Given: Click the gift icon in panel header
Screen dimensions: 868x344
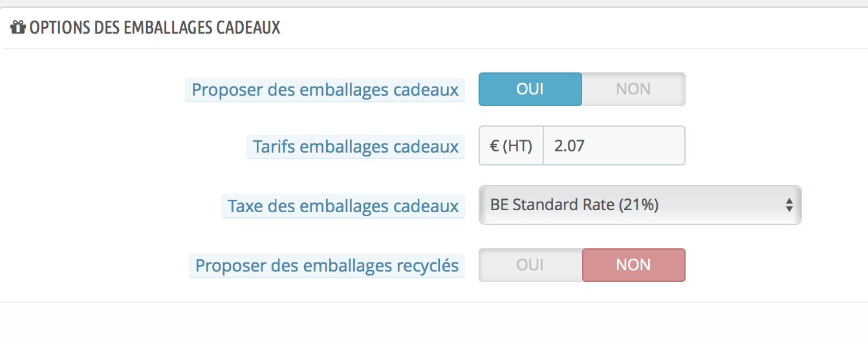Looking at the screenshot, I should [18, 28].
